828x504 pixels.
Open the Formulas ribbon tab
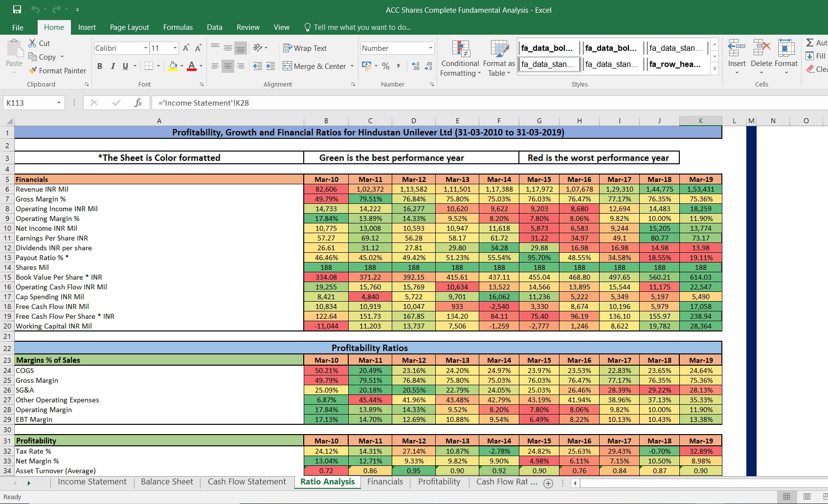178,27
